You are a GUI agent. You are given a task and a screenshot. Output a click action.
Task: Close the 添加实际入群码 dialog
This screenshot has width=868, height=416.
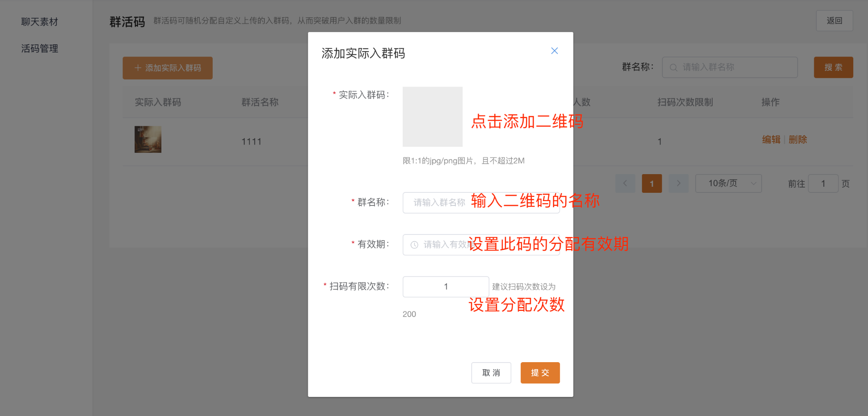coord(554,51)
